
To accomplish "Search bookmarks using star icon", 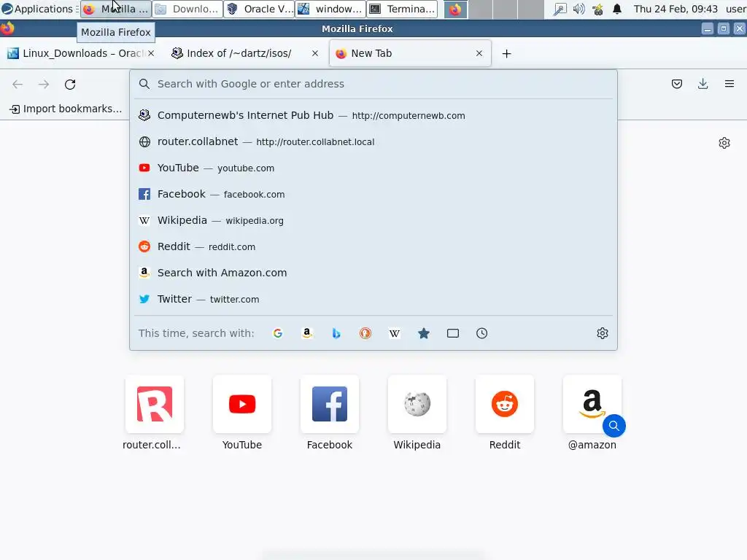I will [x=424, y=333].
